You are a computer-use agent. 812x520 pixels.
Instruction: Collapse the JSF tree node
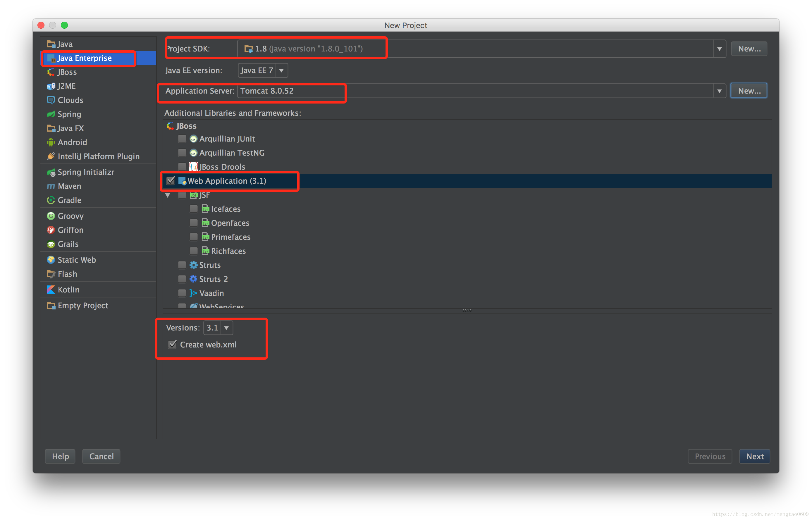click(168, 195)
